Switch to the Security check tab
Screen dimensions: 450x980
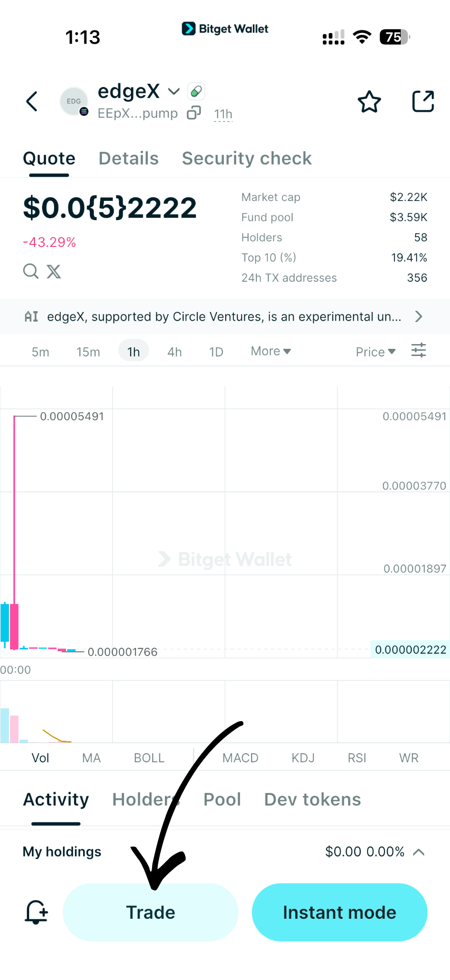(246, 158)
